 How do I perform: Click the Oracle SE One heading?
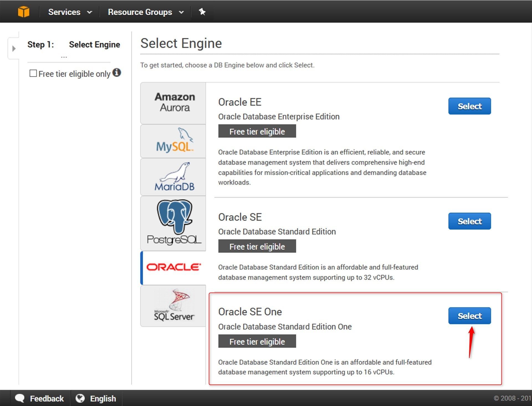[x=250, y=312]
